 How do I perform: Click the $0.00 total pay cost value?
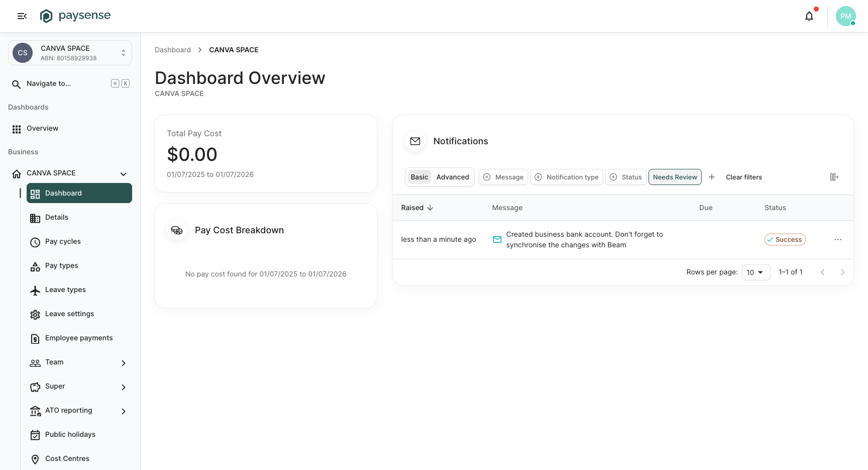[x=192, y=154]
